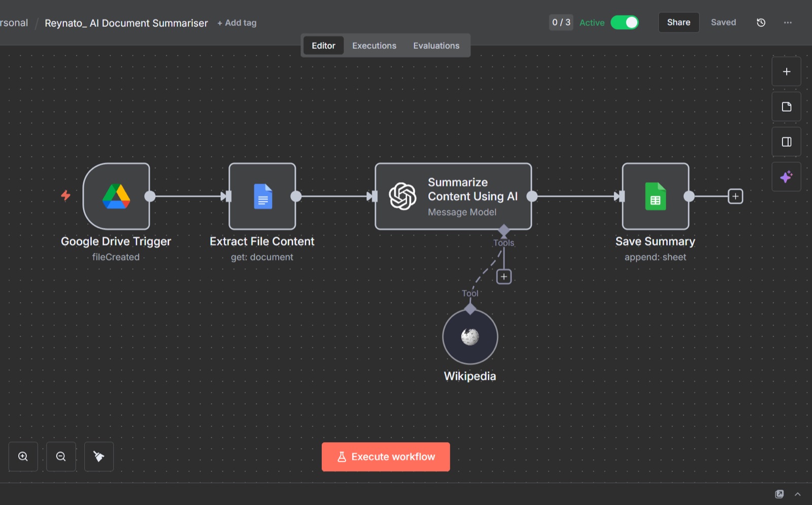Click the workflow name Reynato_ AI Document Summariser
Screen dimensions: 812x505
(x=126, y=23)
